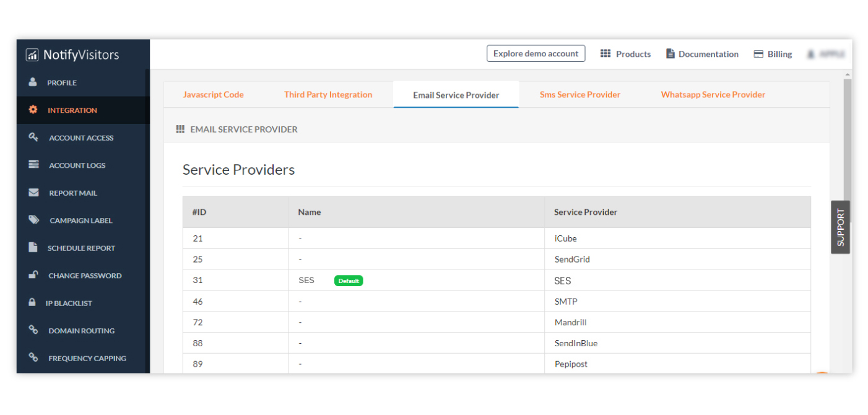Image resolution: width=868 pixels, height=415 pixels.
Task: Click the Profile user icon
Action: pos(33,82)
